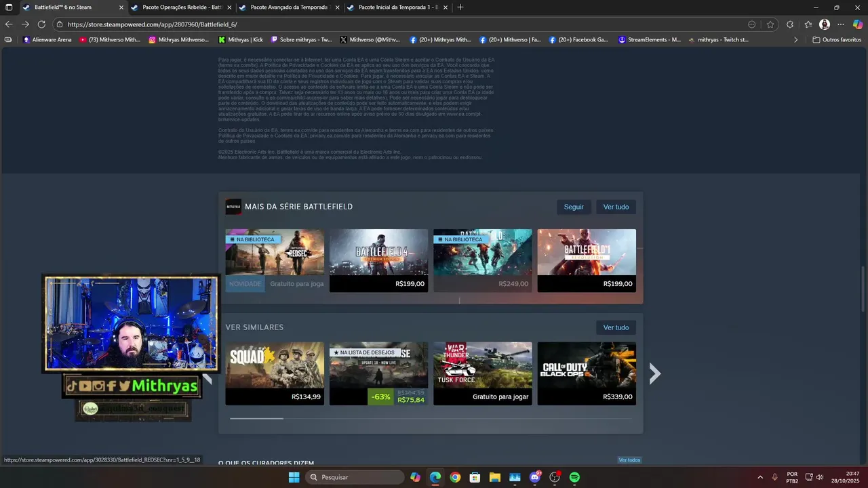View site information lock icon
This screenshot has height=488, width=868.
(60, 24)
